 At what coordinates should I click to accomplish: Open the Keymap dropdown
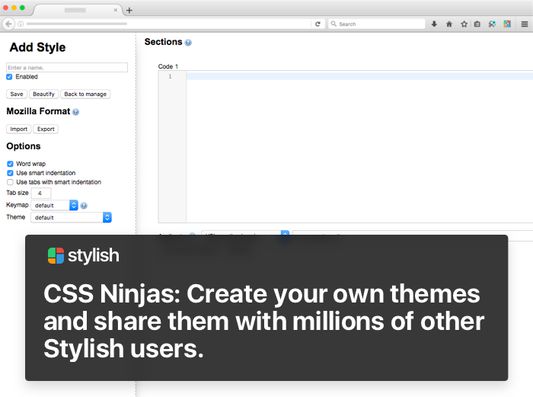54,205
